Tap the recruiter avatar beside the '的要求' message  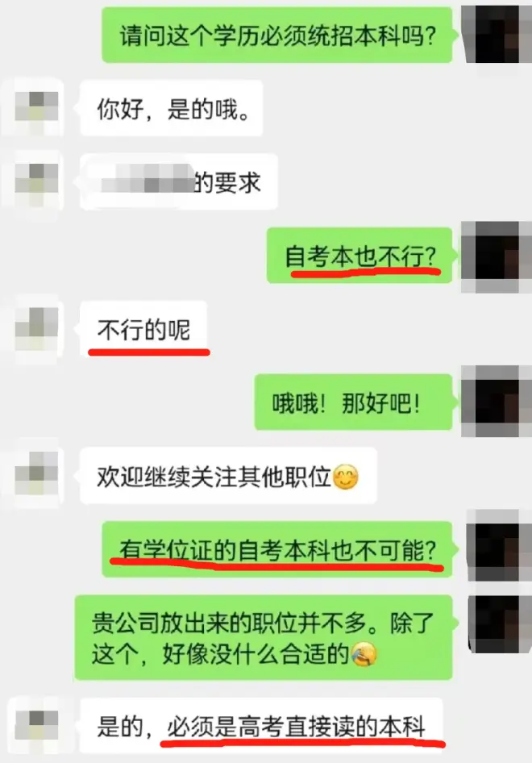tap(35, 179)
